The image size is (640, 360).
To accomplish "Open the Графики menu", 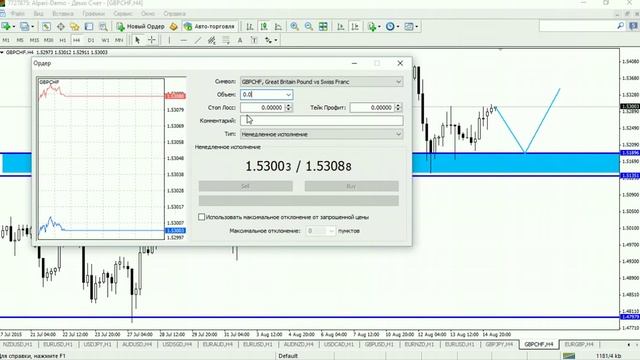I will point(93,13).
